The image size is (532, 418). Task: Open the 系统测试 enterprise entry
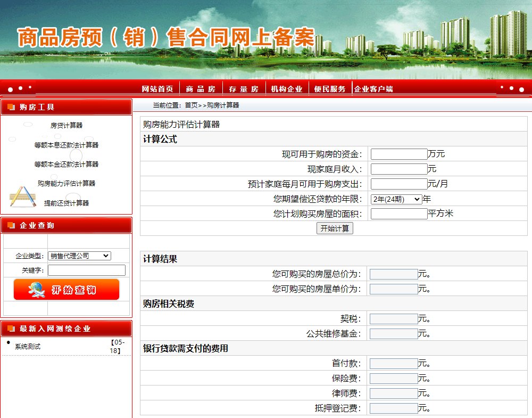[x=28, y=347]
